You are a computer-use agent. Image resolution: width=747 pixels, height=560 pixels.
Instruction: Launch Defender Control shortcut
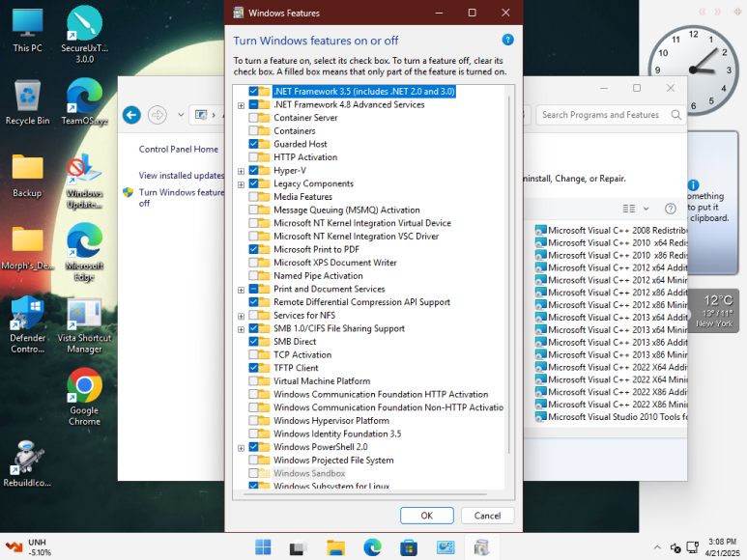(x=27, y=325)
